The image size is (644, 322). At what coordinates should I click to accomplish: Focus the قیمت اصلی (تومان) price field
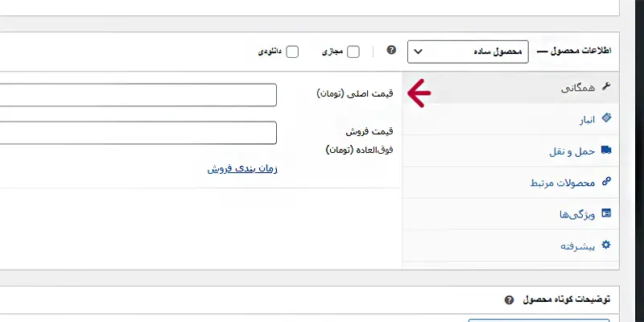tap(137, 95)
